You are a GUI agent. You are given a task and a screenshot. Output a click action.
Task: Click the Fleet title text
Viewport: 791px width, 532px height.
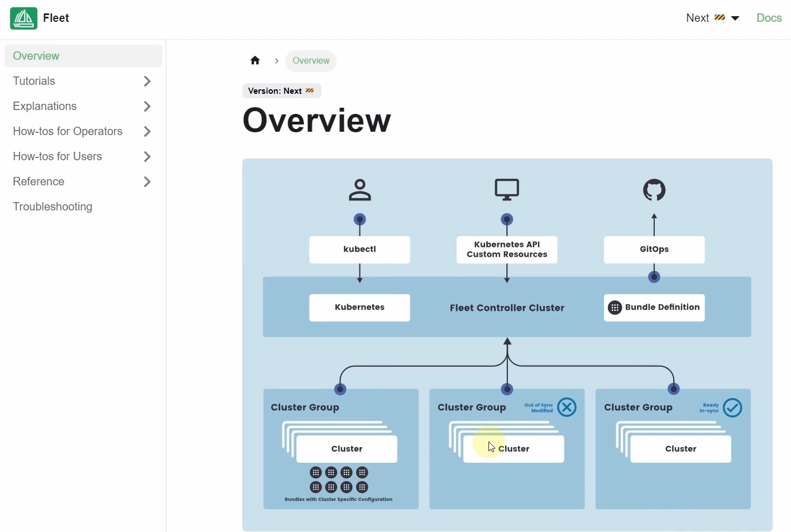(x=56, y=18)
